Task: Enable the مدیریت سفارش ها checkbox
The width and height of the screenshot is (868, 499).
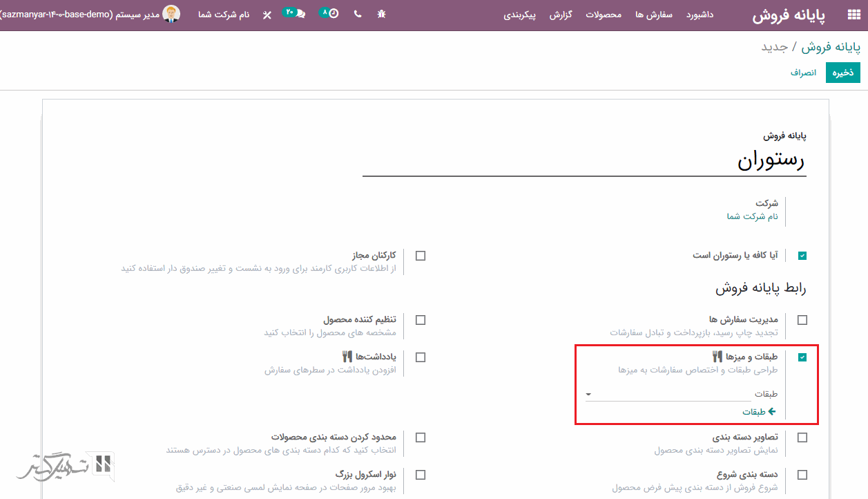Action: tap(802, 320)
